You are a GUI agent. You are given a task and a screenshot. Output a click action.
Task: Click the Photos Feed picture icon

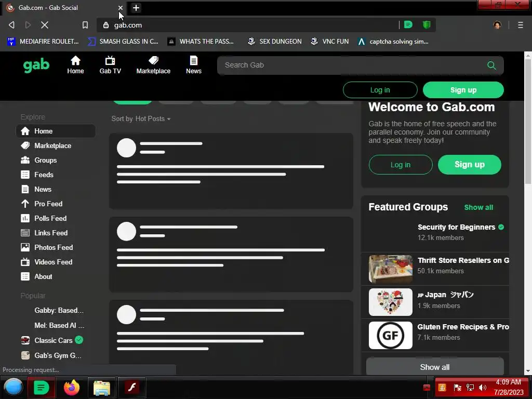click(x=25, y=247)
